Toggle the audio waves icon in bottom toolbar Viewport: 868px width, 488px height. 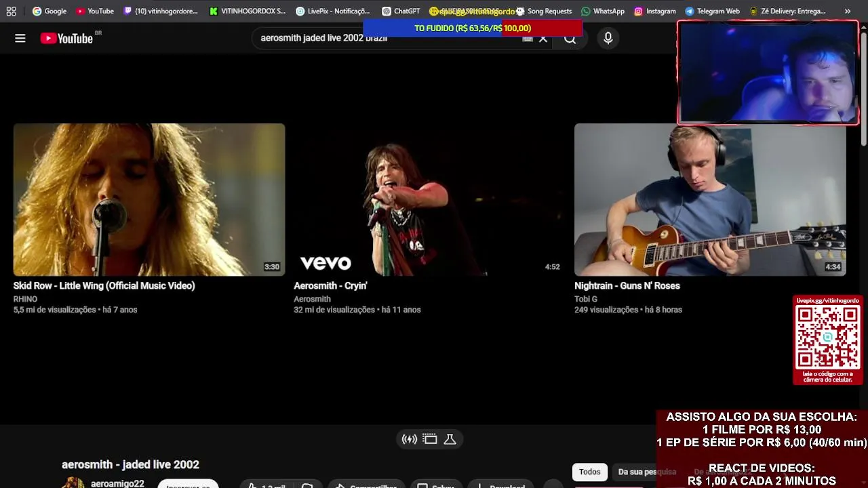[410, 439]
